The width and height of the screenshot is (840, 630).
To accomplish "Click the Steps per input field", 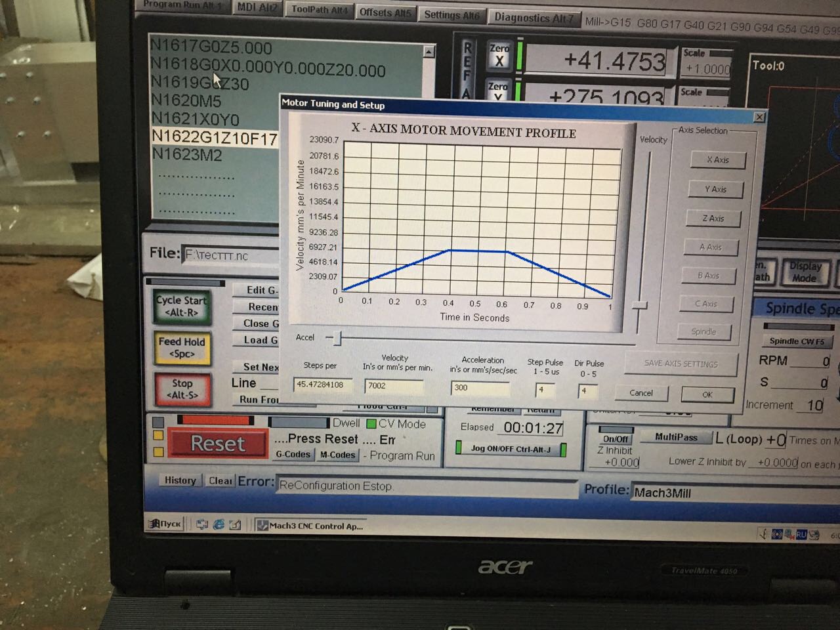I will pyautogui.click(x=322, y=385).
